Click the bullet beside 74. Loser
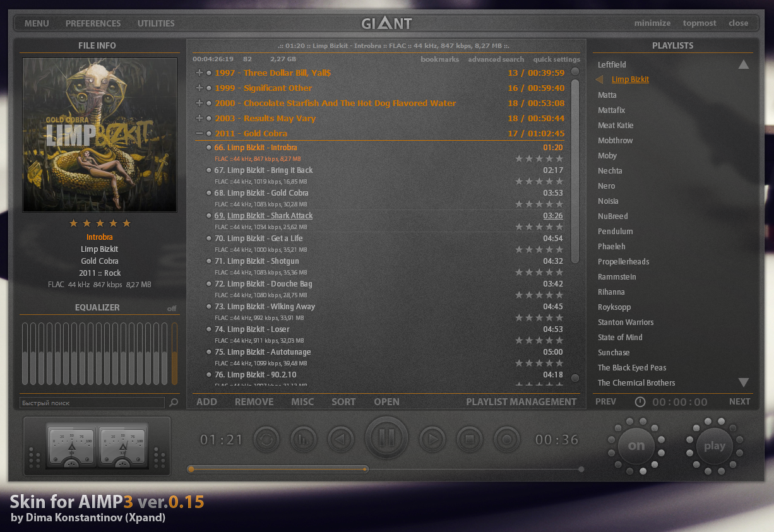Viewport: 774px width, 532px height. tap(209, 329)
